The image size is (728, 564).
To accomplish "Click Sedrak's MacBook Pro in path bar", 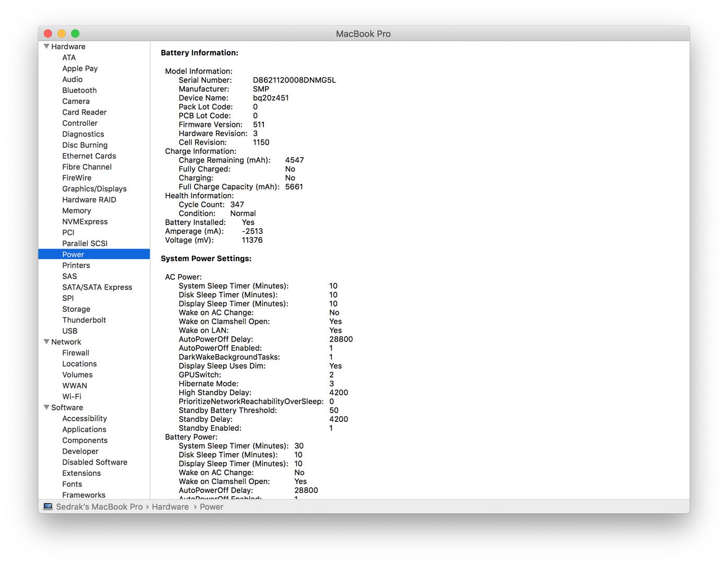I will [99, 507].
